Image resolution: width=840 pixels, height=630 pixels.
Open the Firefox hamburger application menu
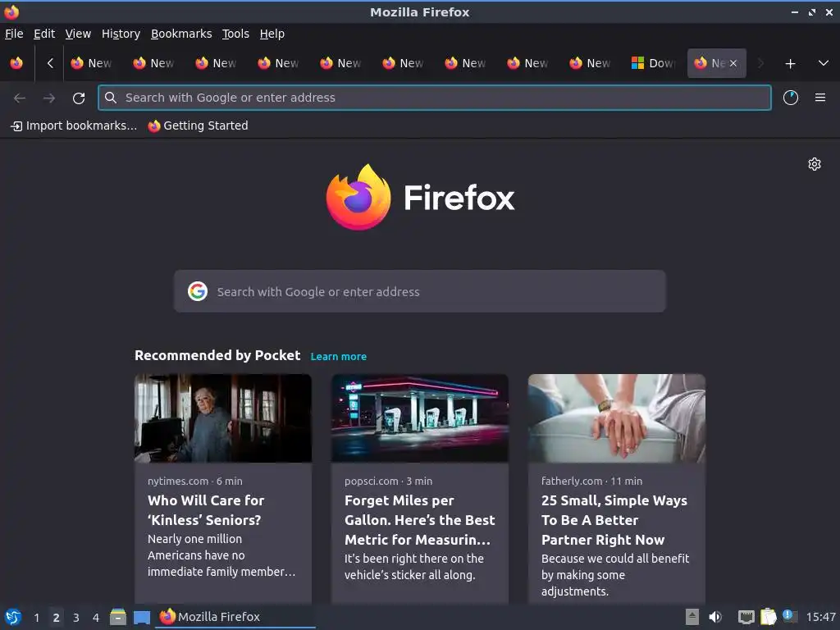click(x=820, y=98)
